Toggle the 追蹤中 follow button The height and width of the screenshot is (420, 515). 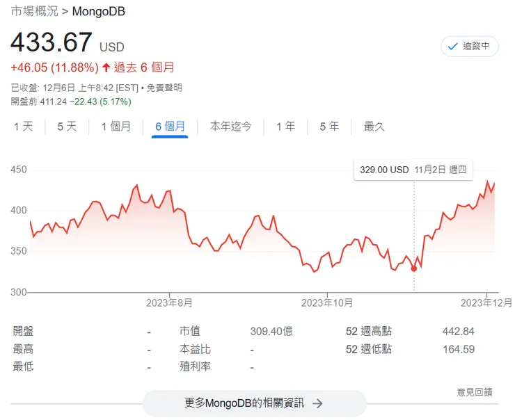tap(469, 47)
